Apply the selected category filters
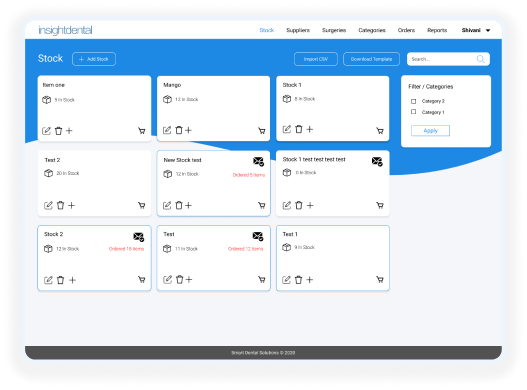This screenshot has height=390, width=527. pyautogui.click(x=430, y=130)
